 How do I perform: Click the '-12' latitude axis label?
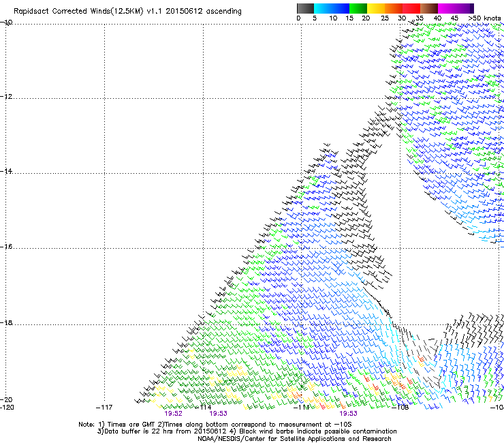6,97
